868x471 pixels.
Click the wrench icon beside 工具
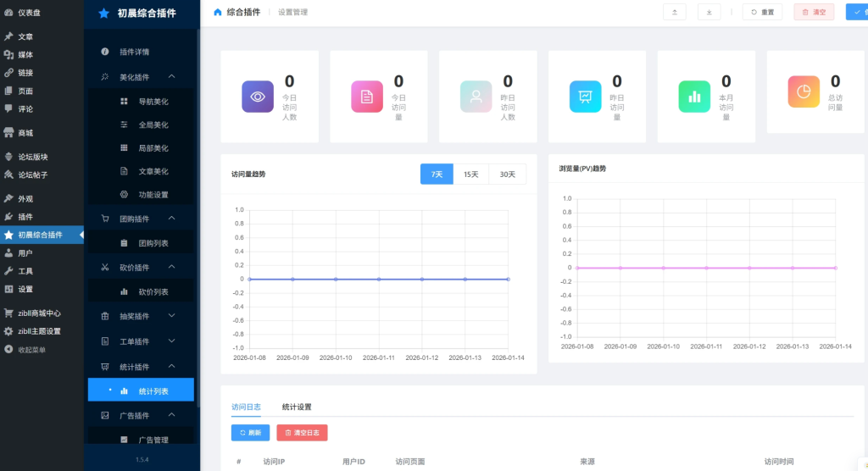[8, 270]
